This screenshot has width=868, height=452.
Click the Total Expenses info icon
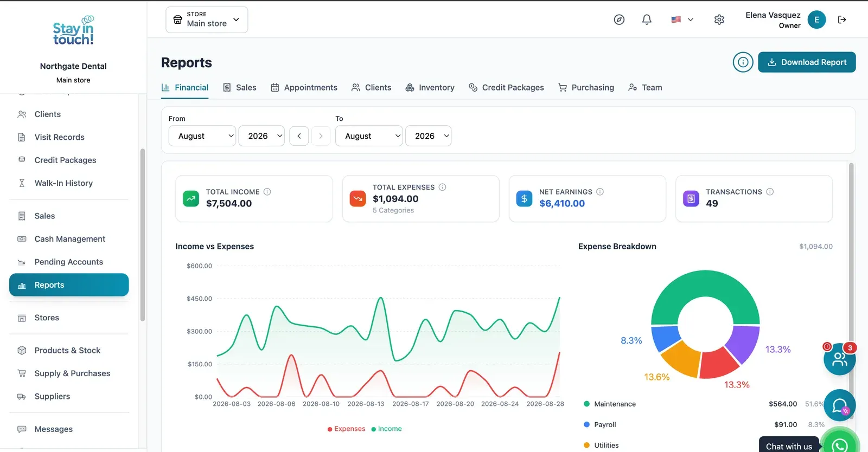[443, 187]
